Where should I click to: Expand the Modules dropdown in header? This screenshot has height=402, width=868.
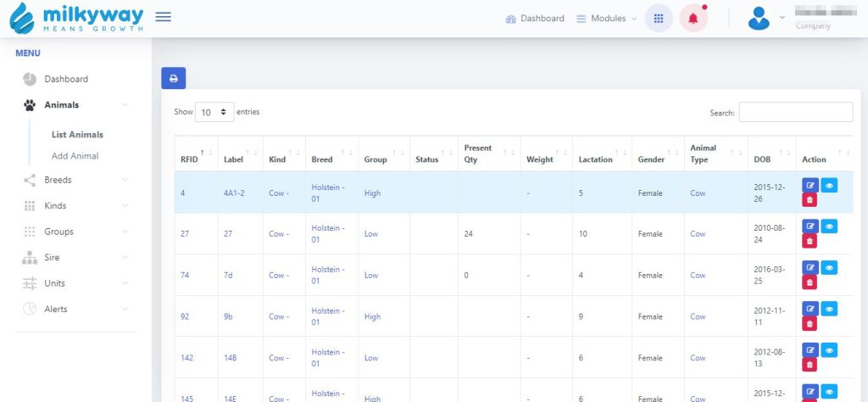pos(606,19)
